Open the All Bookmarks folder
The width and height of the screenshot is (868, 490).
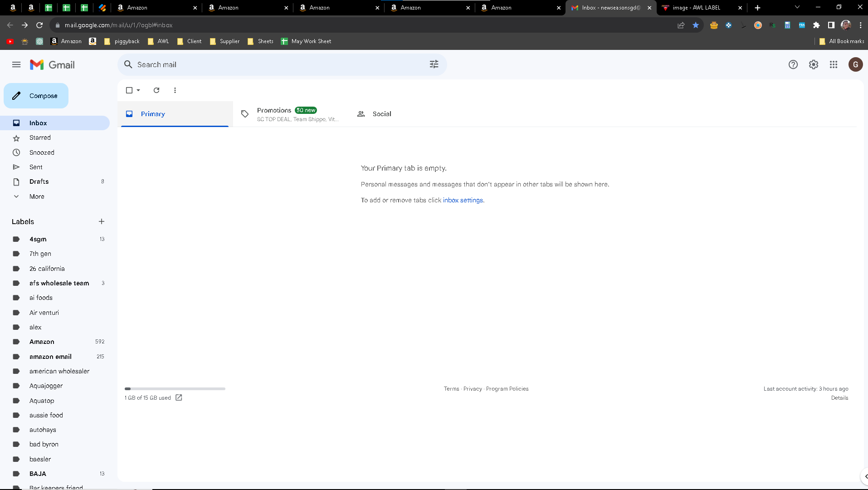(842, 41)
